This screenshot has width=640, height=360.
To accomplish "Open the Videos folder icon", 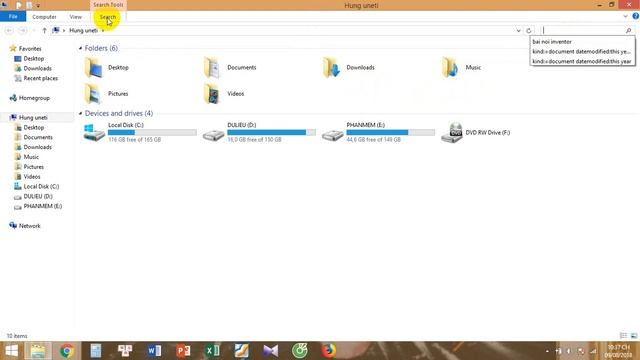I will [212, 94].
